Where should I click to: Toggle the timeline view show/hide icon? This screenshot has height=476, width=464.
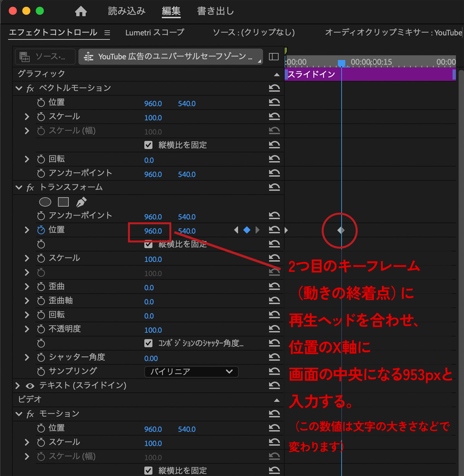click(x=274, y=57)
